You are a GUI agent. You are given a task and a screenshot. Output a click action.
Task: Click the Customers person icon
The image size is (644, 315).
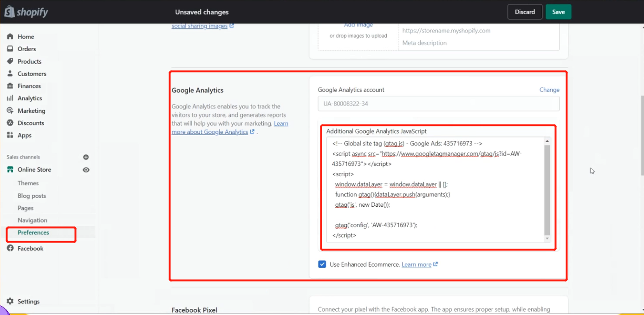tap(10, 73)
